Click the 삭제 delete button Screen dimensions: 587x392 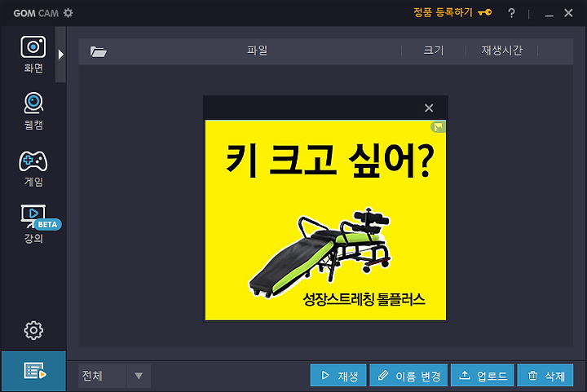pos(545,375)
